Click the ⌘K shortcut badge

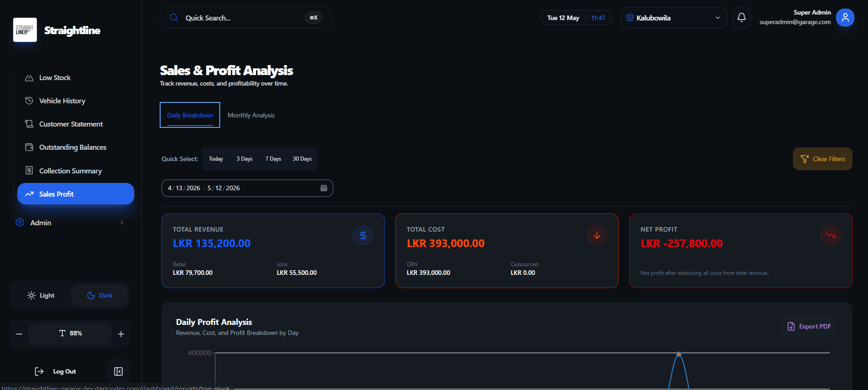313,18
